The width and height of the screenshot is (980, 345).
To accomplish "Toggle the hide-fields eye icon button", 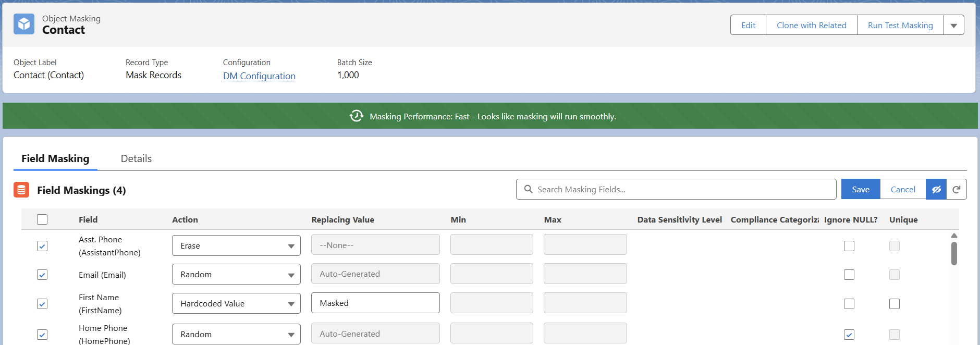I will click(x=936, y=190).
